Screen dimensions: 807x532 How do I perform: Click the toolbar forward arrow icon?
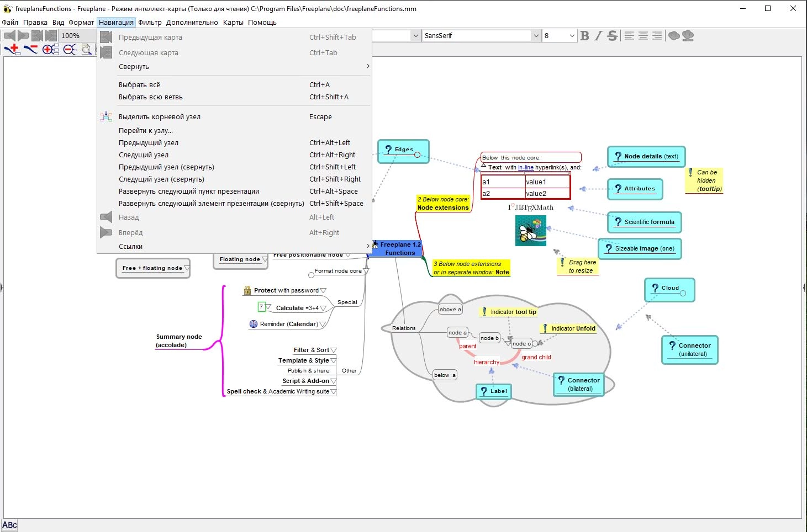click(x=23, y=36)
